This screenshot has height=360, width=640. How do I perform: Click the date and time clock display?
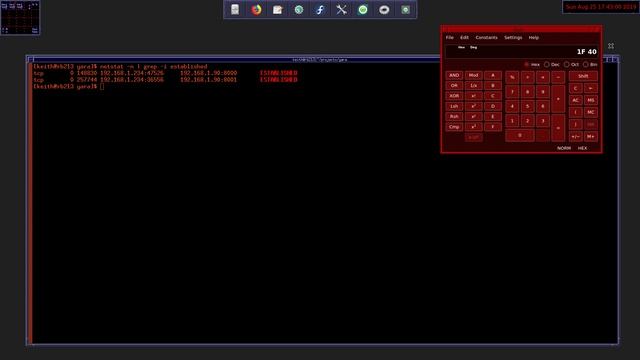coord(600,7)
